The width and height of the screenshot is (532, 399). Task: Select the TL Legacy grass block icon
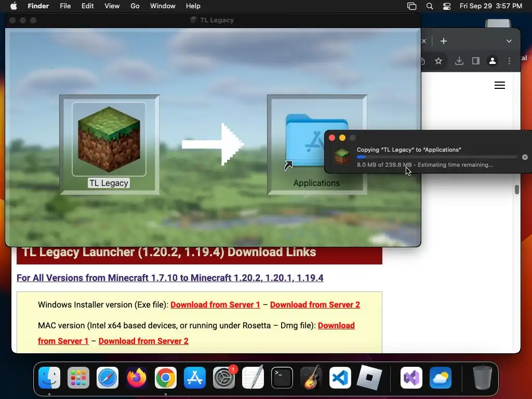point(109,139)
